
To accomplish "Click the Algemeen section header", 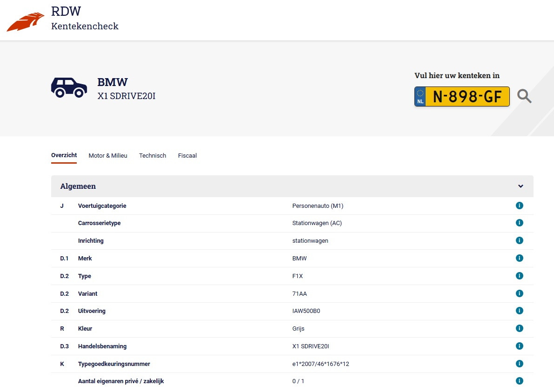I will point(78,186).
